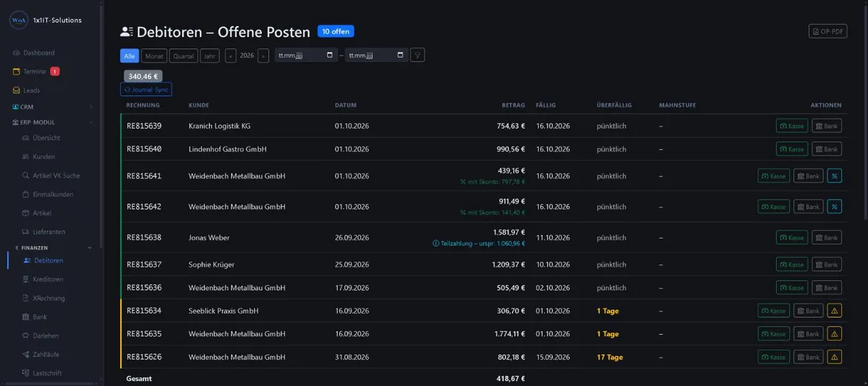Viewport: 868px width, 386px height.
Task: Open calendar picker of the end date field
Action: click(x=401, y=55)
